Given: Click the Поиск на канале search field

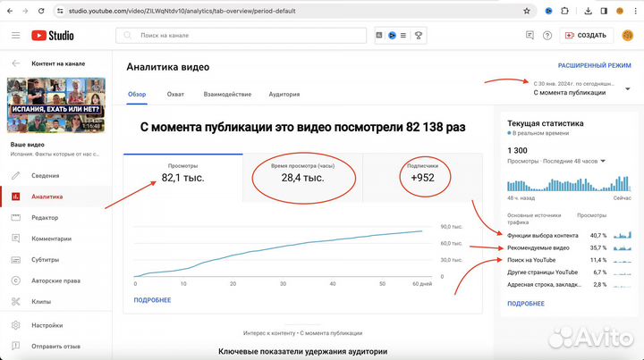Looking at the screenshot, I should pyautogui.click(x=241, y=35).
